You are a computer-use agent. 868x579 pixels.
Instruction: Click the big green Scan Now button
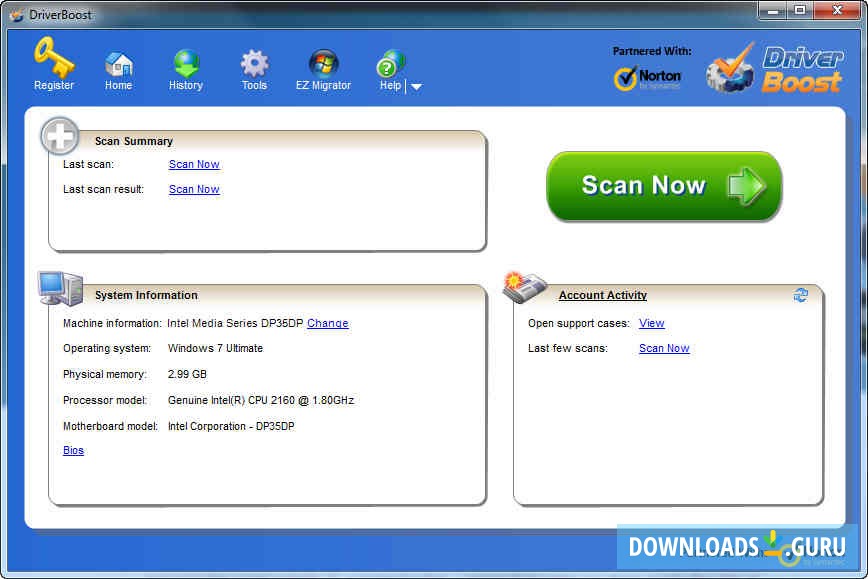664,186
